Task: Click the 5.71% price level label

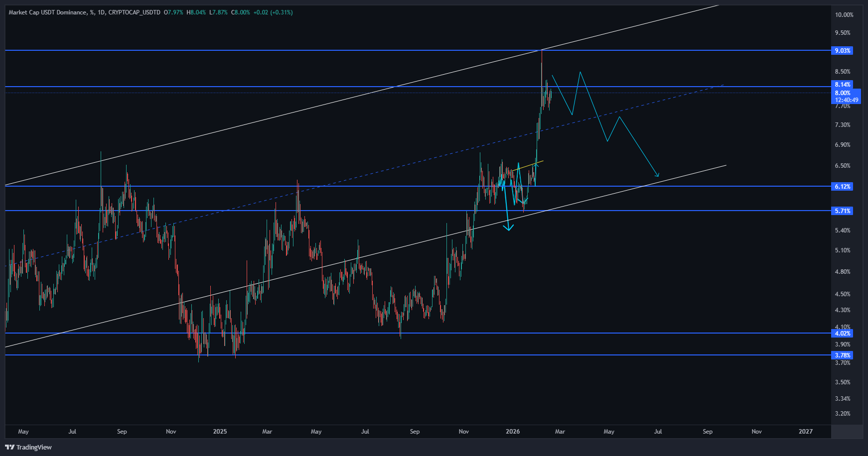Action: 842,211
